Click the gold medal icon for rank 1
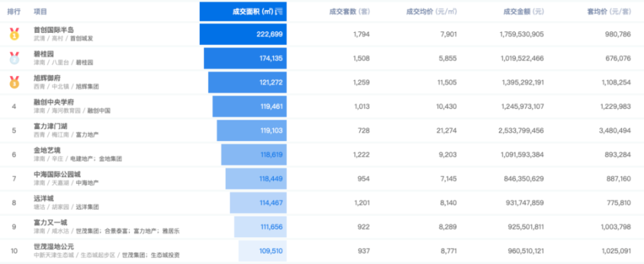This screenshot has width=644, height=264. tap(14, 34)
